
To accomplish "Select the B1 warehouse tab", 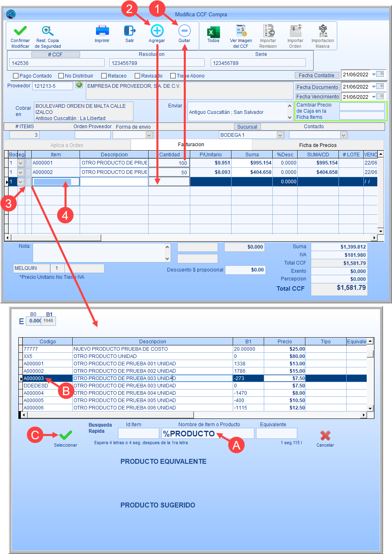I will pos(49,315).
